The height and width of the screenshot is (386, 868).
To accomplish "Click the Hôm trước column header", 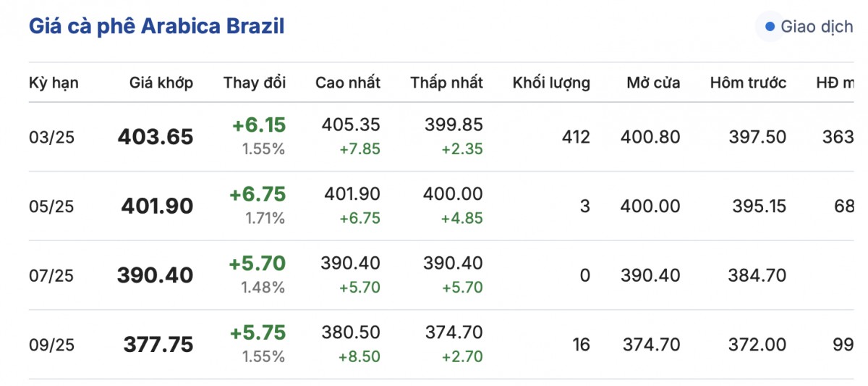I will pos(748,83).
